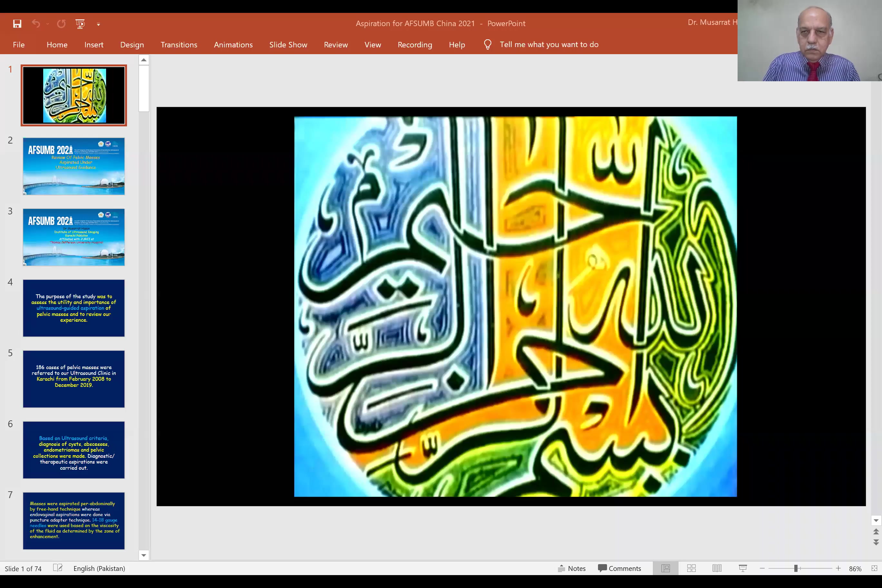The image size is (882, 588).
Task: Open the Transitions ribbon tab
Action: tap(179, 44)
